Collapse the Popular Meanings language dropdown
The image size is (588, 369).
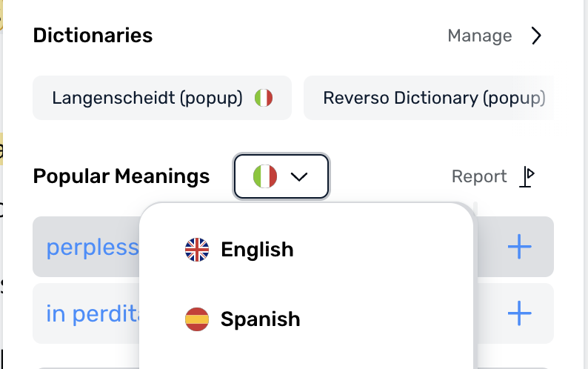tap(281, 176)
